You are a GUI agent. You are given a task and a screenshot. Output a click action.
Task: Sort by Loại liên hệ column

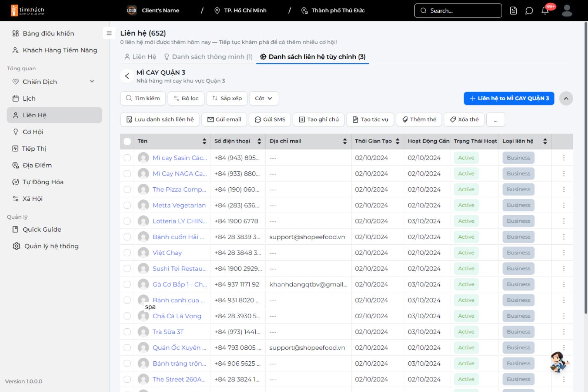(x=545, y=141)
